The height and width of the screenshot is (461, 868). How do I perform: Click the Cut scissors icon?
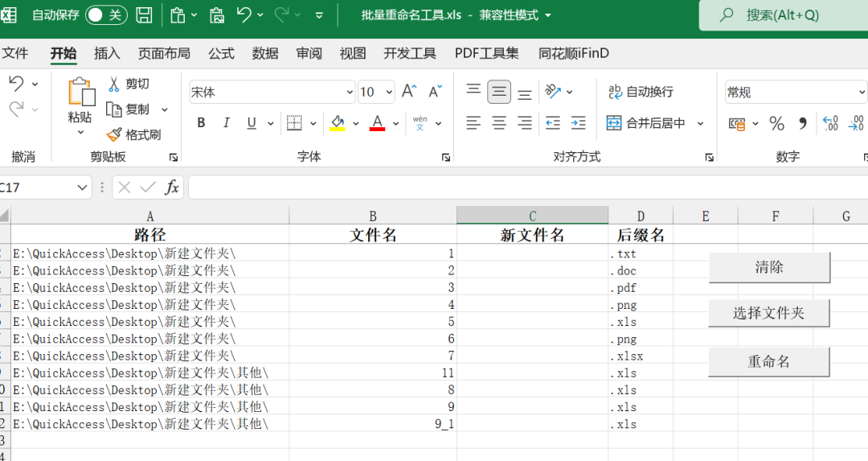[114, 84]
